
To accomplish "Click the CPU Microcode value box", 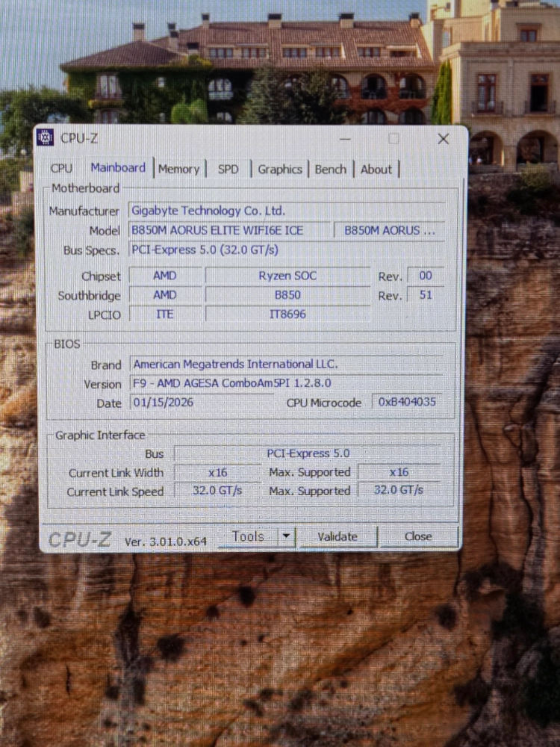I will [x=407, y=402].
